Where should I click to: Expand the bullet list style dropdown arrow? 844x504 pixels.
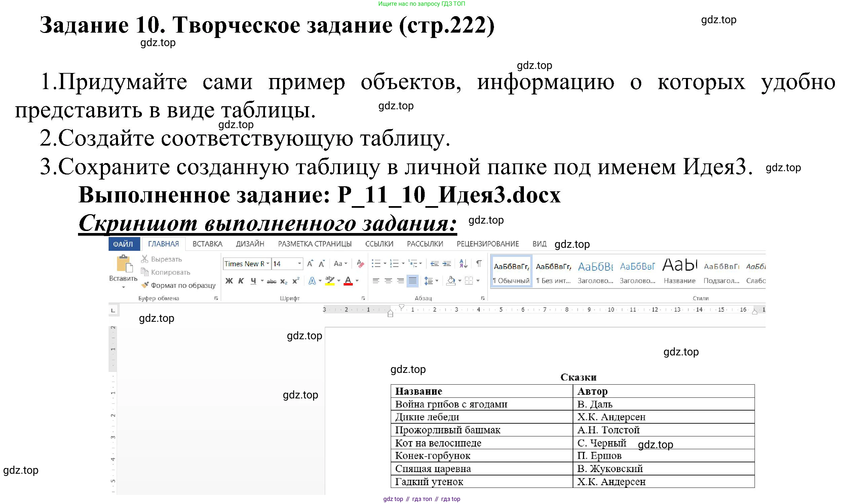coord(385,264)
